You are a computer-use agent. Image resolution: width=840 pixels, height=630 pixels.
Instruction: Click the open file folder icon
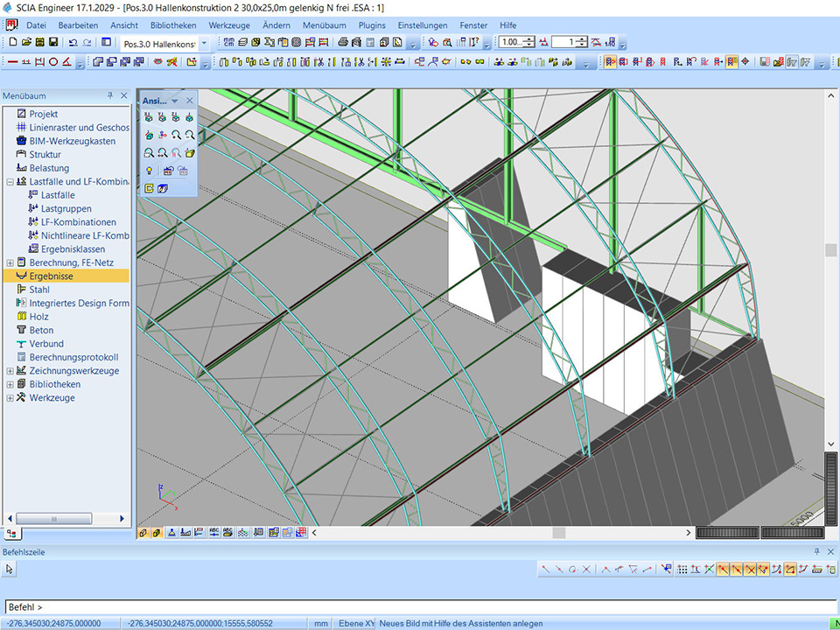[x=26, y=42]
